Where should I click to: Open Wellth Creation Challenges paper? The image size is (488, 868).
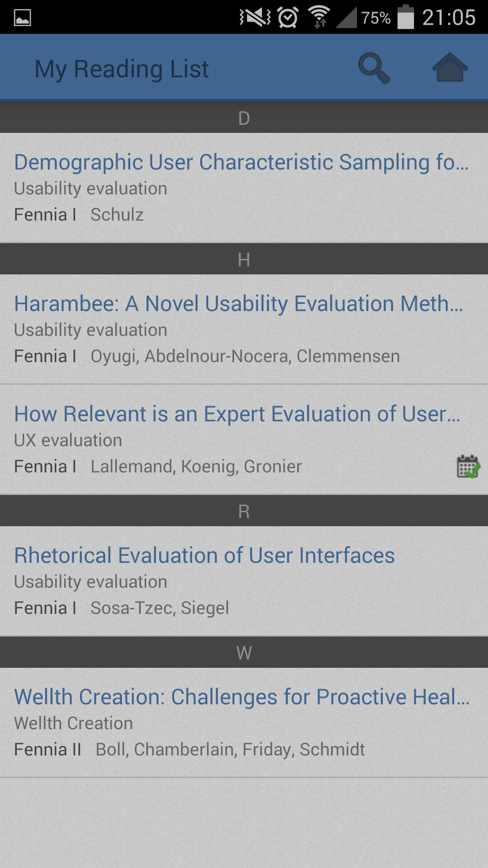[242, 697]
